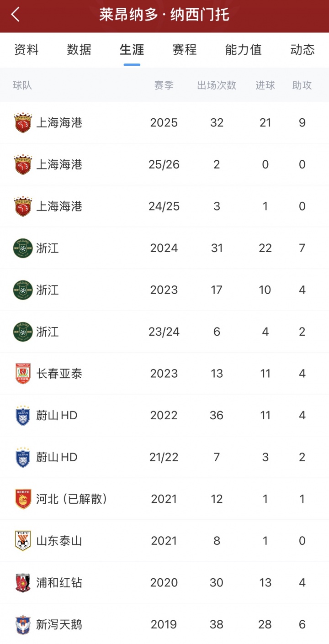Tap Albirex Niigata team crest
Screen dimensions: 329x644
click(23, 625)
